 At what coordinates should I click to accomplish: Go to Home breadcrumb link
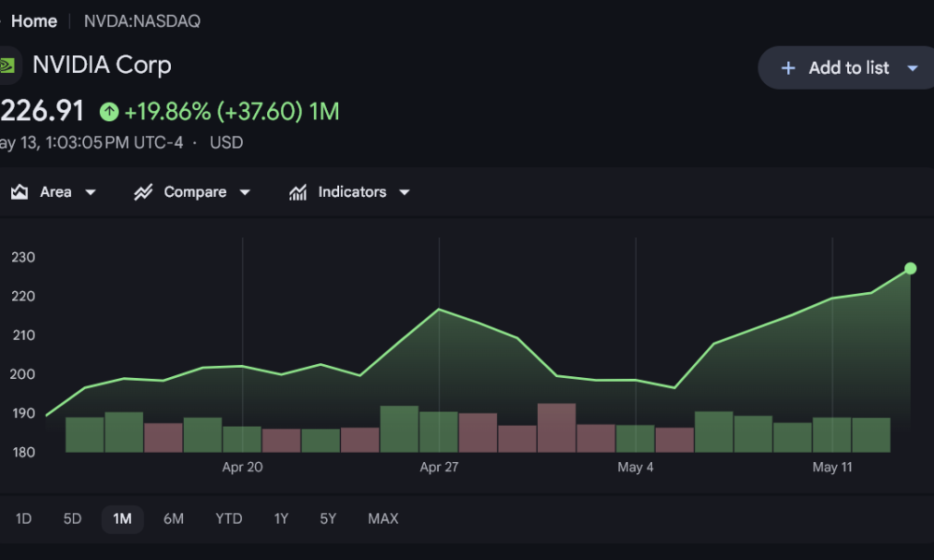click(34, 21)
